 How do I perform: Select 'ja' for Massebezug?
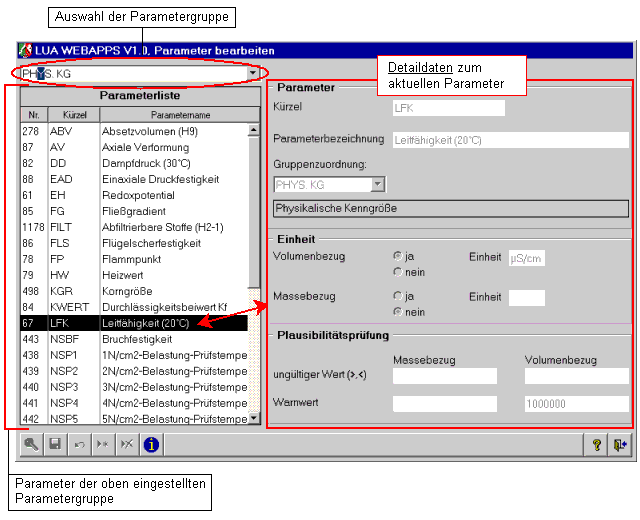400,296
